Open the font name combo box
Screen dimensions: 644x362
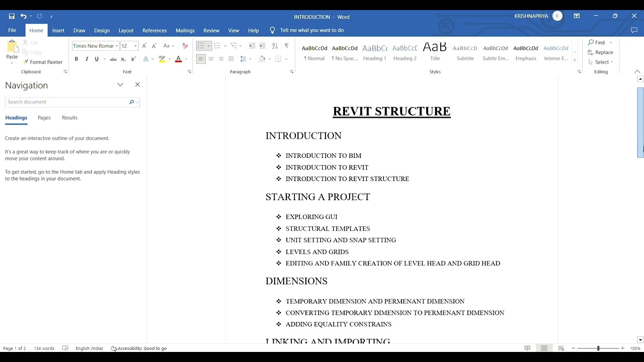pos(95,46)
